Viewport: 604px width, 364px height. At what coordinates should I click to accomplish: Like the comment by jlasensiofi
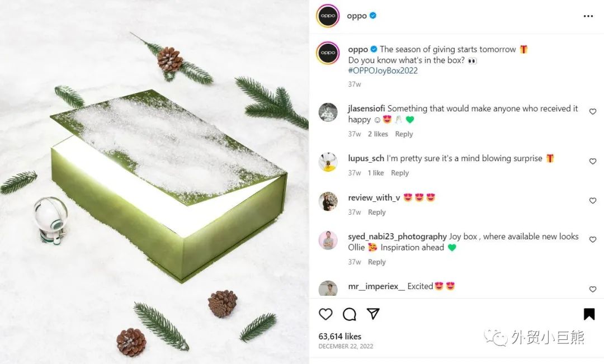click(x=593, y=112)
